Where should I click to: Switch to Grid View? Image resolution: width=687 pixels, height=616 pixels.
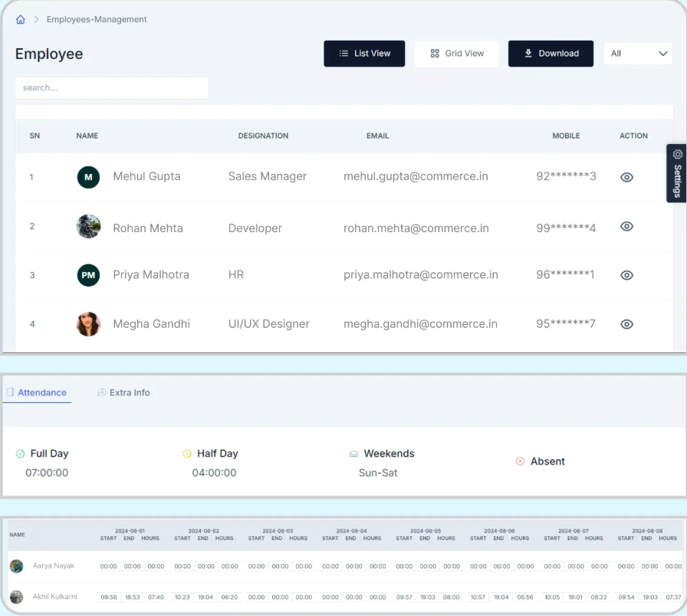coord(456,54)
